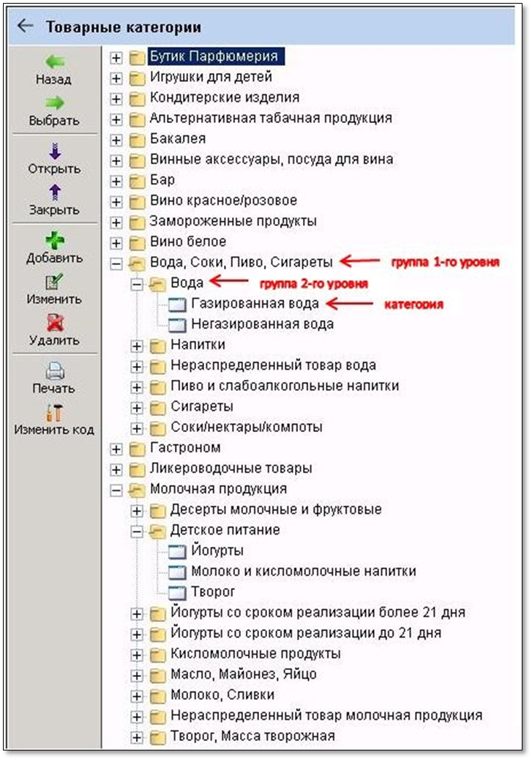This screenshot has height=760, width=532.
Task: Expand the Гастроном group
Action: tap(116, 448)
